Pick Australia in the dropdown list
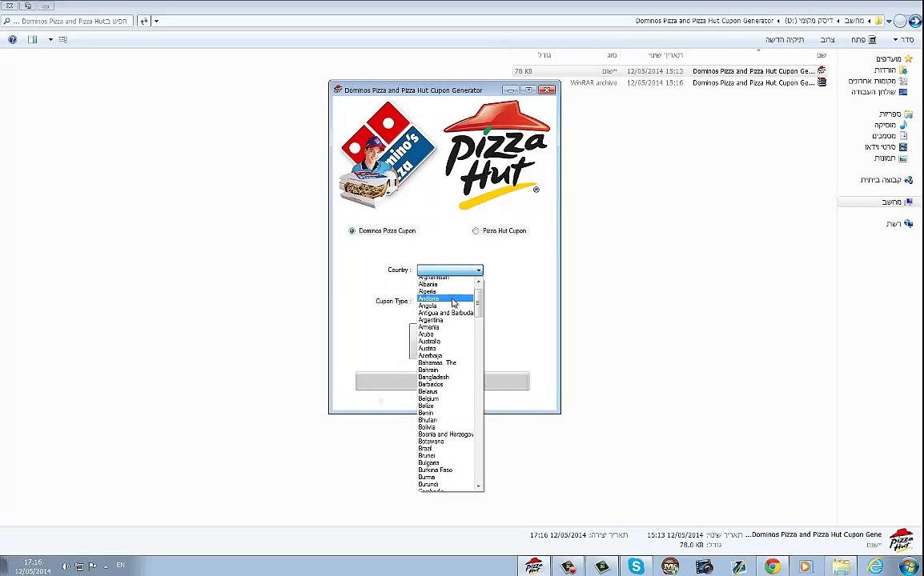This screenshot has height=576, width=924. point(445,341)
